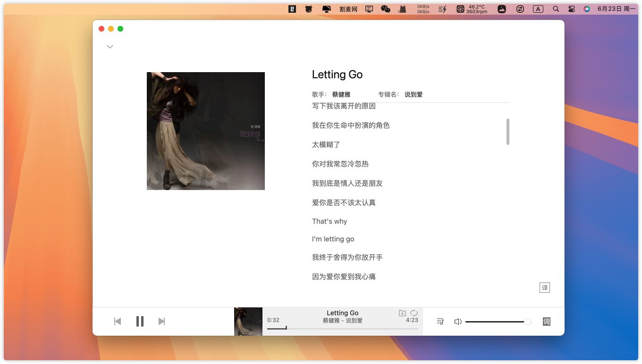This screenshot has height=364, width=642.
Task: Click the playback progress bar
Action: [342, 329]
